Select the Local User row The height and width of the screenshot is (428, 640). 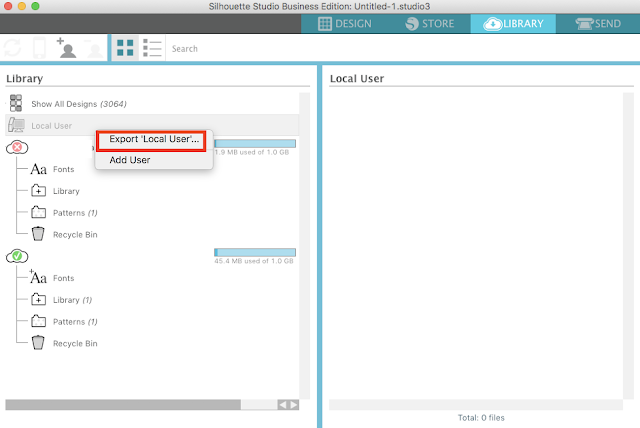pos(152,125)
